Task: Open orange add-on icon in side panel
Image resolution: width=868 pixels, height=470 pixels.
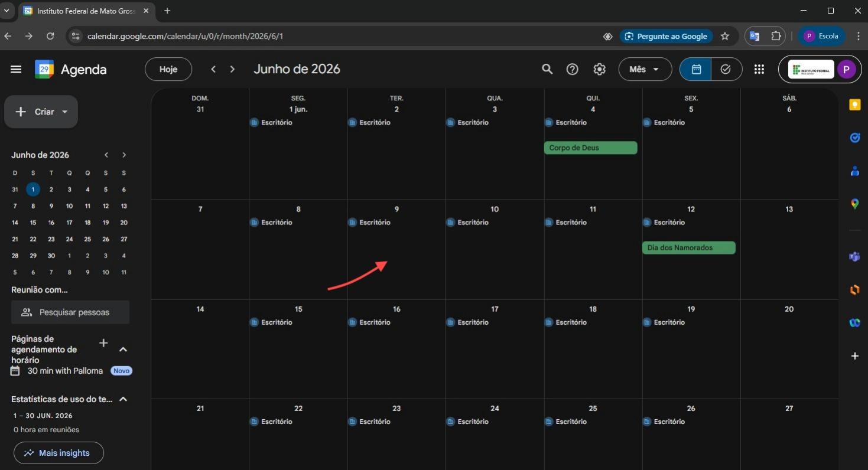Action: pos(854,289)
